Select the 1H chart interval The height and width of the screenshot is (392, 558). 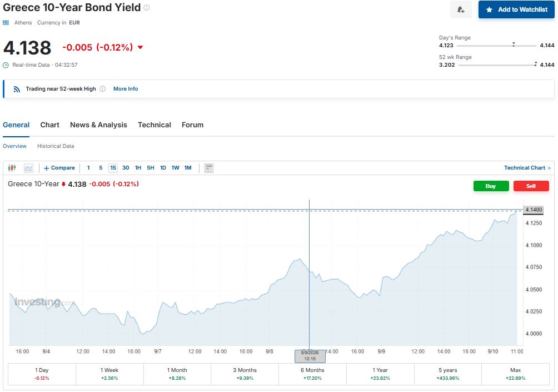click(x=138, y=168)
